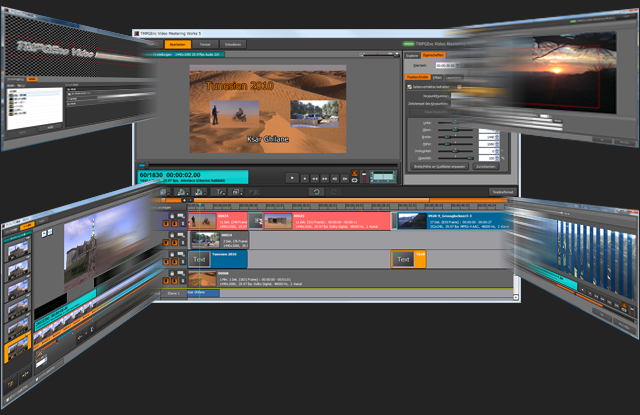This screenshot has height=415, width=640.
Task: Click the Drehwinkel slider
Action: click(456, 151)
